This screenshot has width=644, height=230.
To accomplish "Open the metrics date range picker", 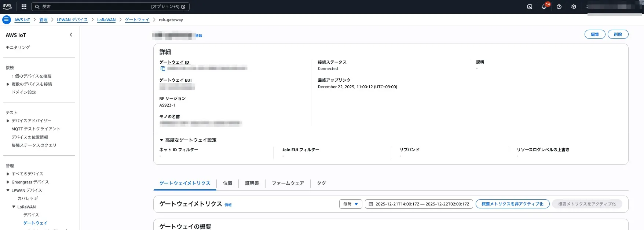I will click(x=419, y=204).
